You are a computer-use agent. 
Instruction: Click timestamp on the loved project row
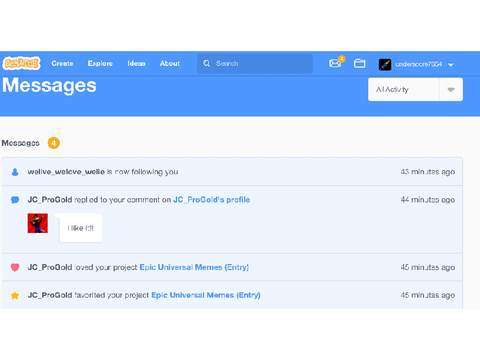(x=428, y=267)
